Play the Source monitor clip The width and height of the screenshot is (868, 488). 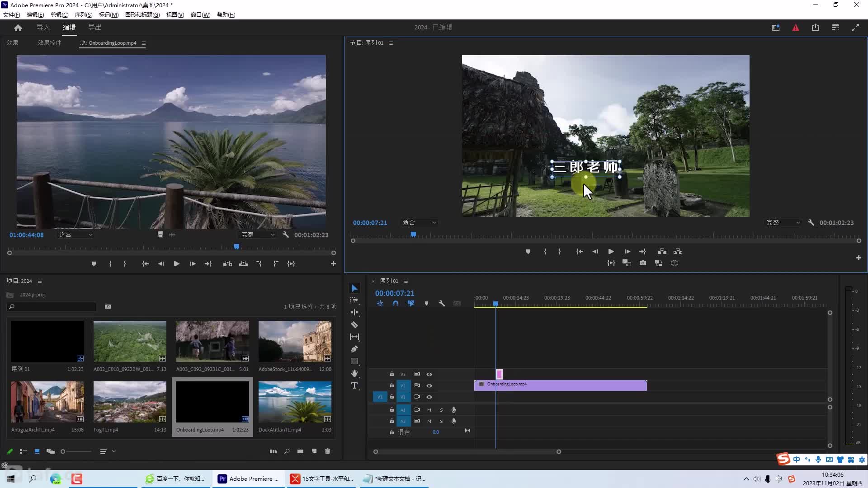tap(176, 263)
